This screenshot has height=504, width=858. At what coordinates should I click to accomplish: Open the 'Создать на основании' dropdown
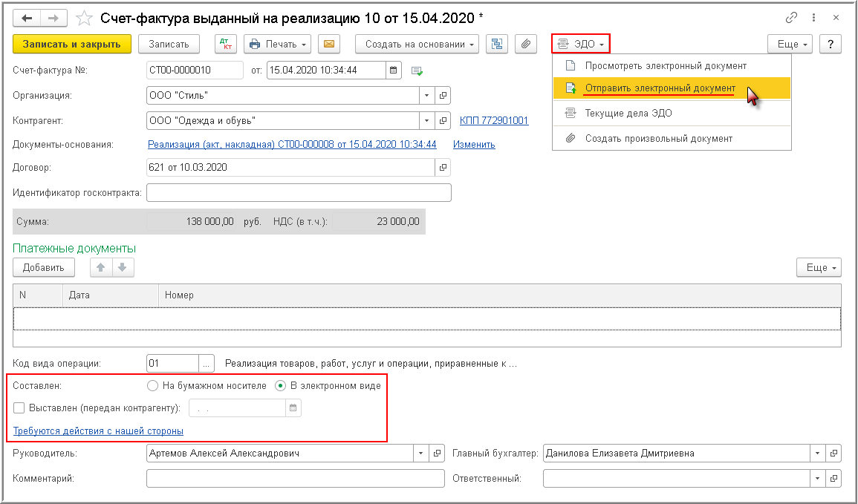tap(421, 45)
